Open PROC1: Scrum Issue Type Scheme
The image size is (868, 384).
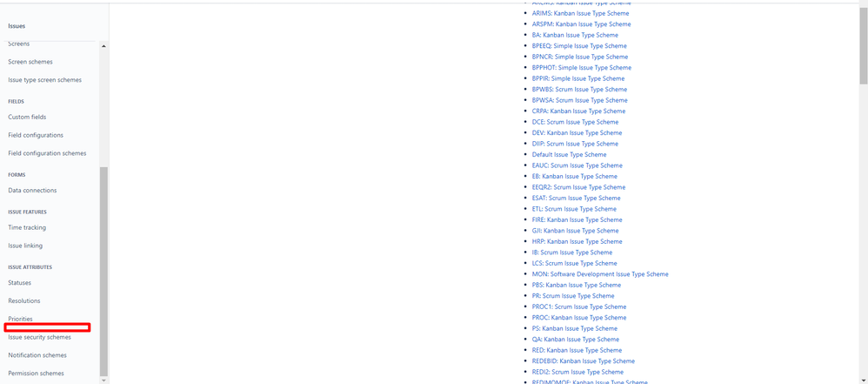coord(579,307)
